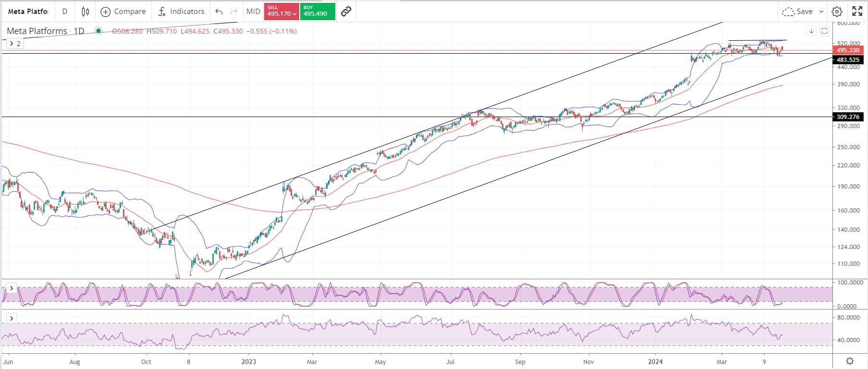Open the candlestick chart type menu
Image resolution: width=868 pixels, height=369 pixels.
pos(86,11)
